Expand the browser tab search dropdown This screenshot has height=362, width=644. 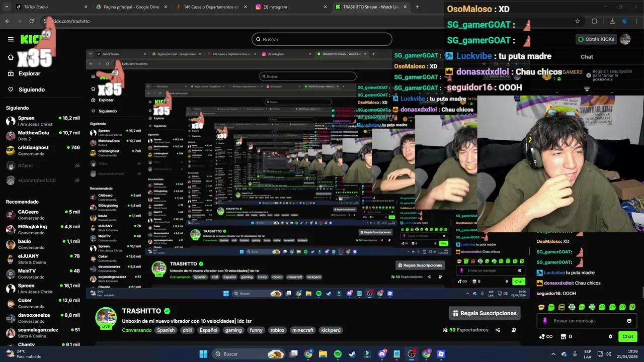[7, 7]
